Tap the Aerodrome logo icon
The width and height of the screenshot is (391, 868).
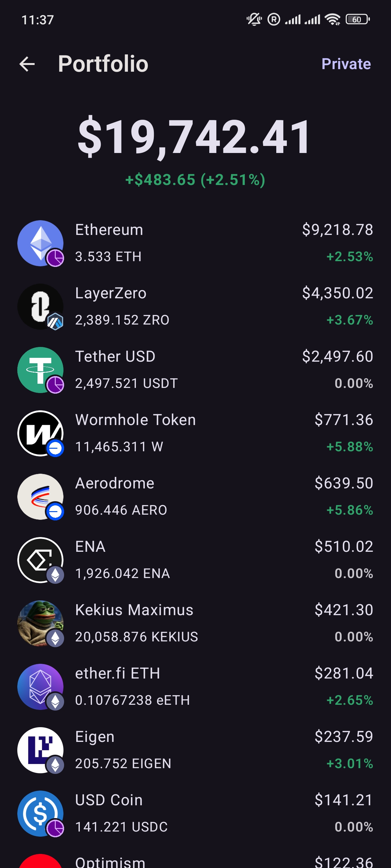[x=40, y=496]
